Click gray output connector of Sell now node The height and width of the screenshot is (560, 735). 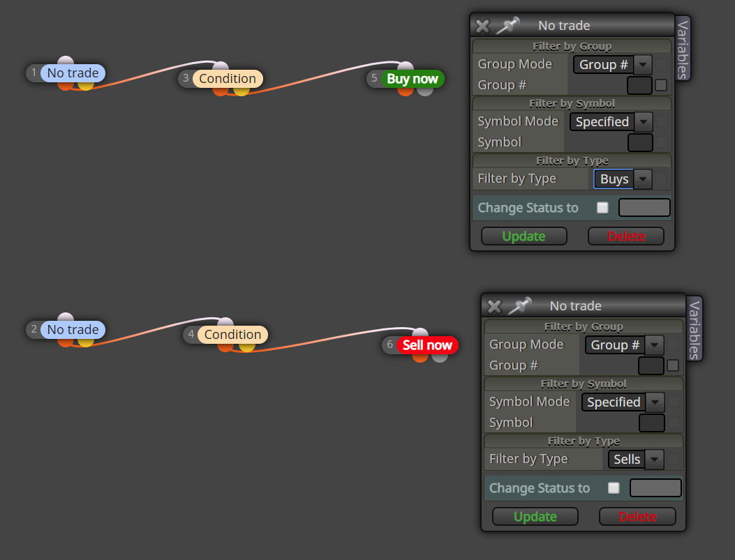tap(440, 357)
